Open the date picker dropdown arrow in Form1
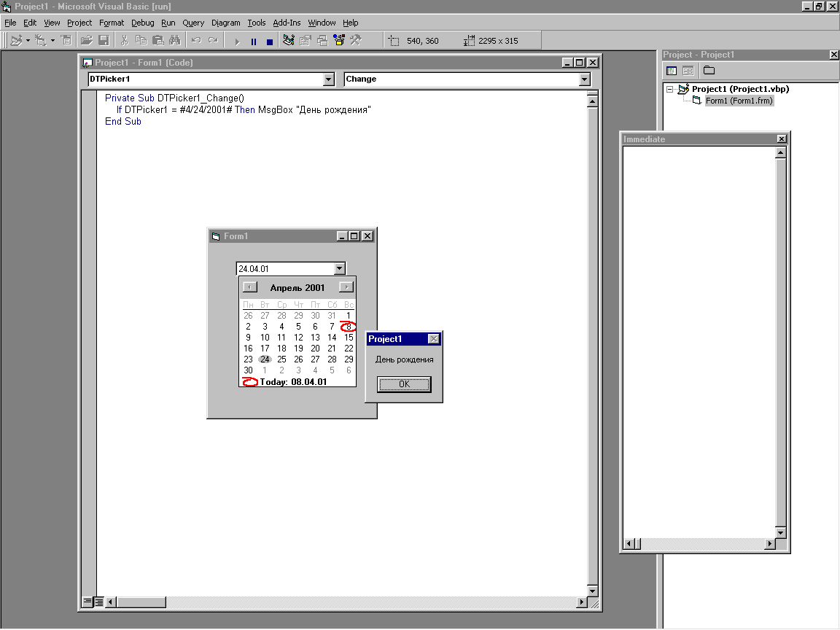Viewport: 840px width, 630px height. pyautogui.click(x=339, y=268)
